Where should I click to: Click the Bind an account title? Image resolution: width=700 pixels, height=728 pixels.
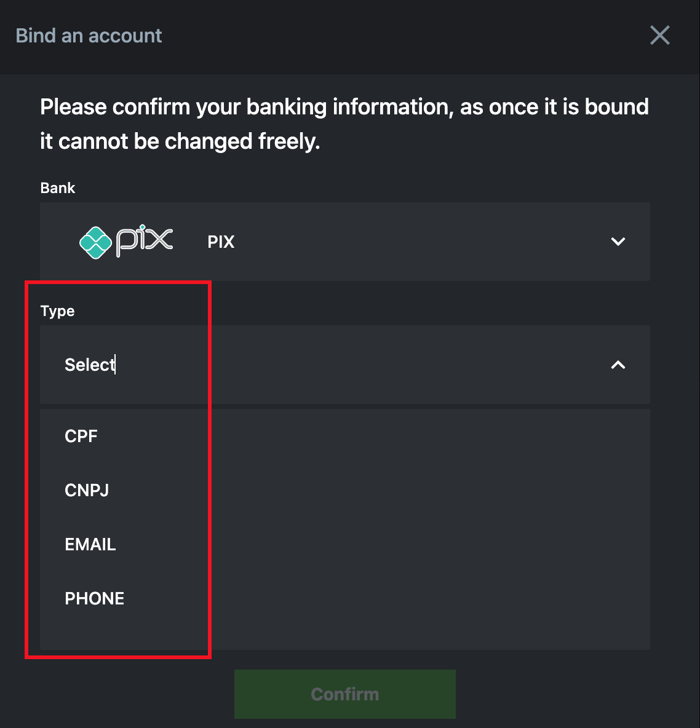pyautogui.click(x=89, y=36)
